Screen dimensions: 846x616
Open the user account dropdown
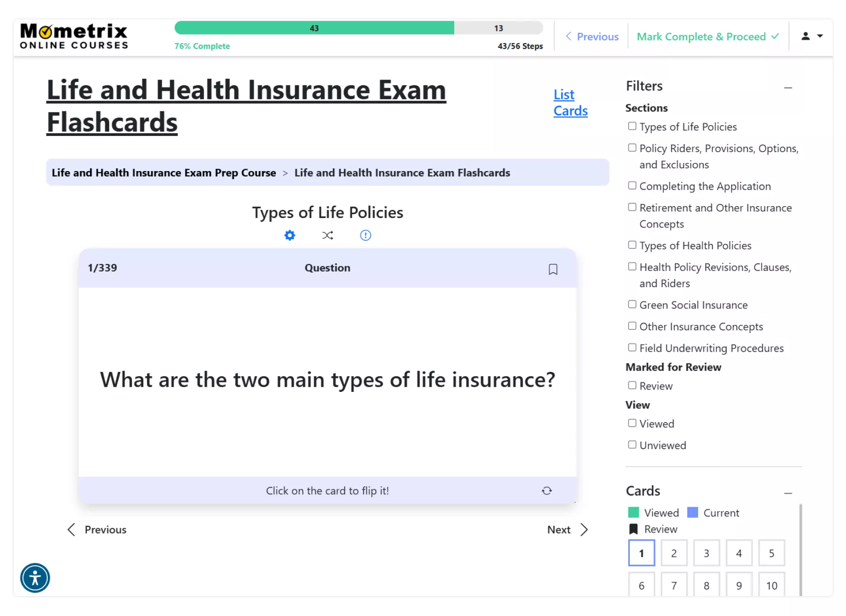click(x=811, y=36)
